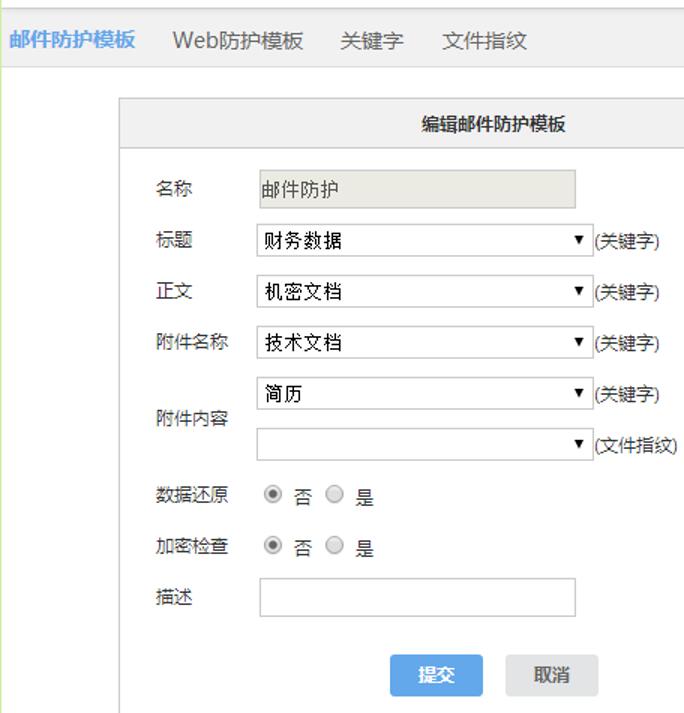684x713 pixels.
Task: Choose 否 for 加密检查
Action: [273, 546]
